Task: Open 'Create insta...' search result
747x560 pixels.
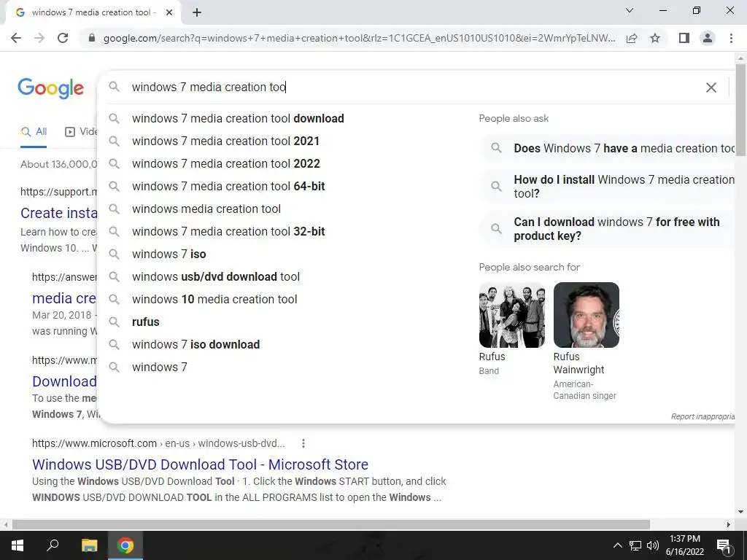Action: [58, 213]
